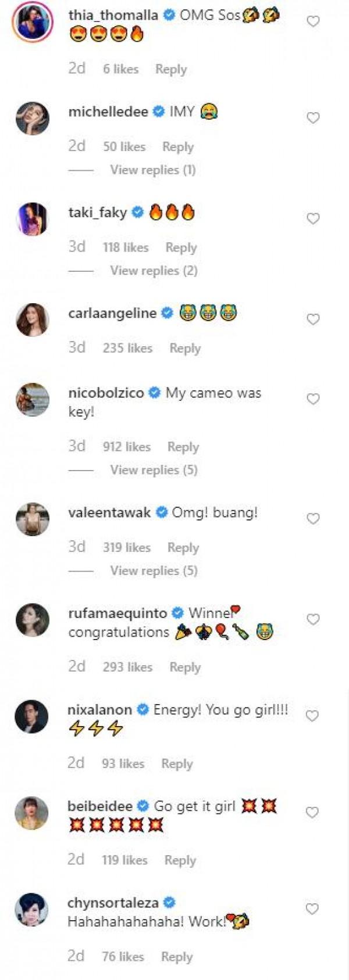Heart carlaangeline's comment
This screenshot has width=349, height=980.
tap(313, 319)
